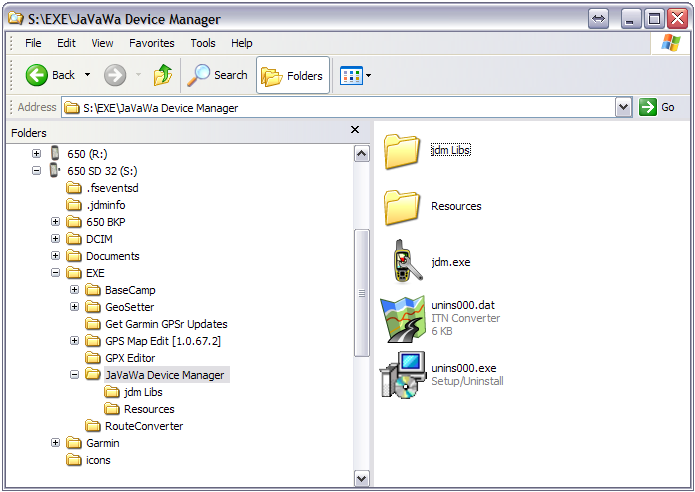Click the Search toolbar button
Viewport: 695px width, 492px height.
click(x=219, y=75)
